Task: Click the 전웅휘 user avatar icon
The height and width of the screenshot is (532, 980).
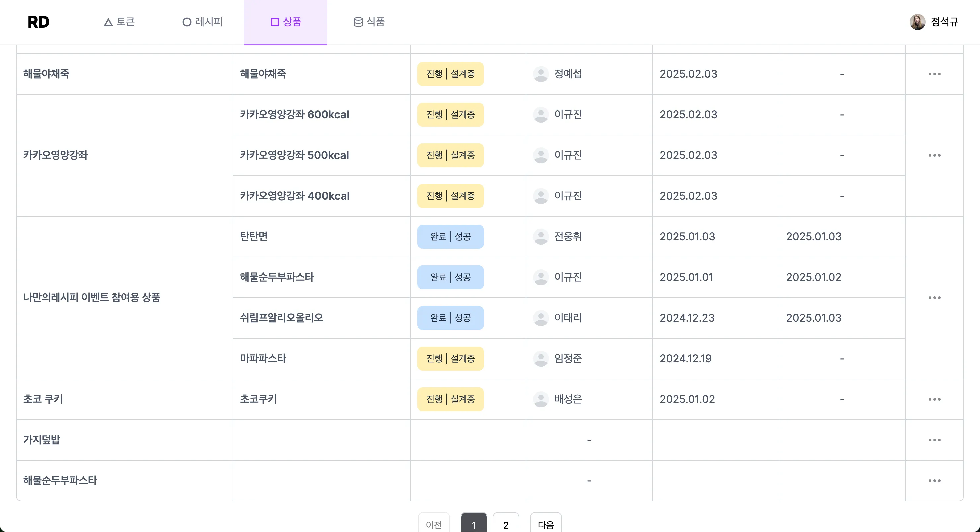Action: pyautogui.click(x=541, y=237)
